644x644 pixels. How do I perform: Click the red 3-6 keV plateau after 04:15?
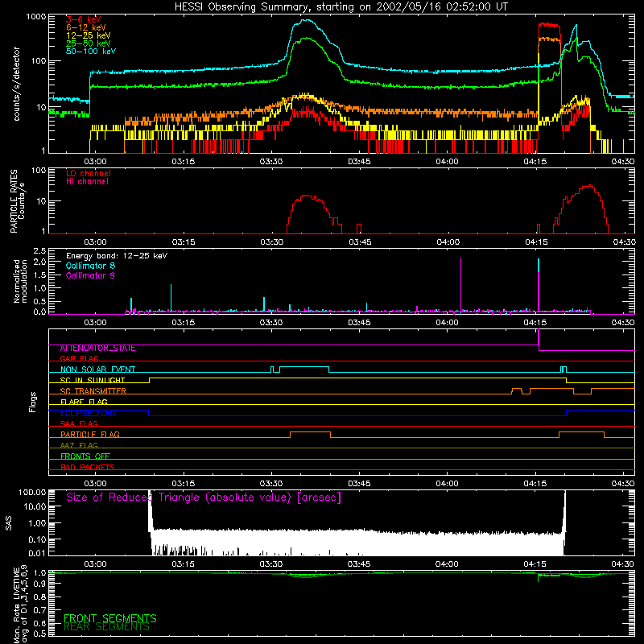(x=549, y=25)
